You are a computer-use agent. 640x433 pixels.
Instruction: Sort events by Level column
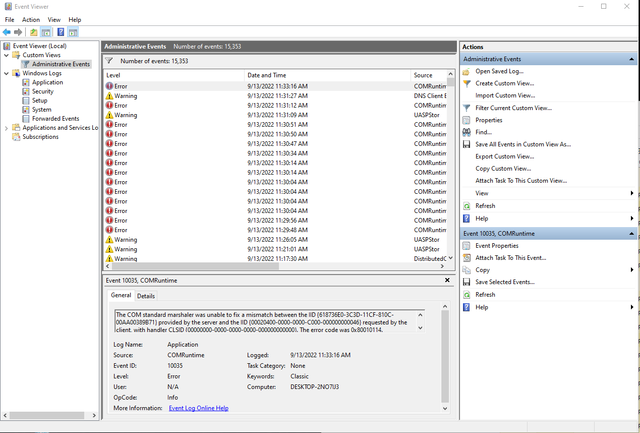pyautogui.click(x=174, y=75)
